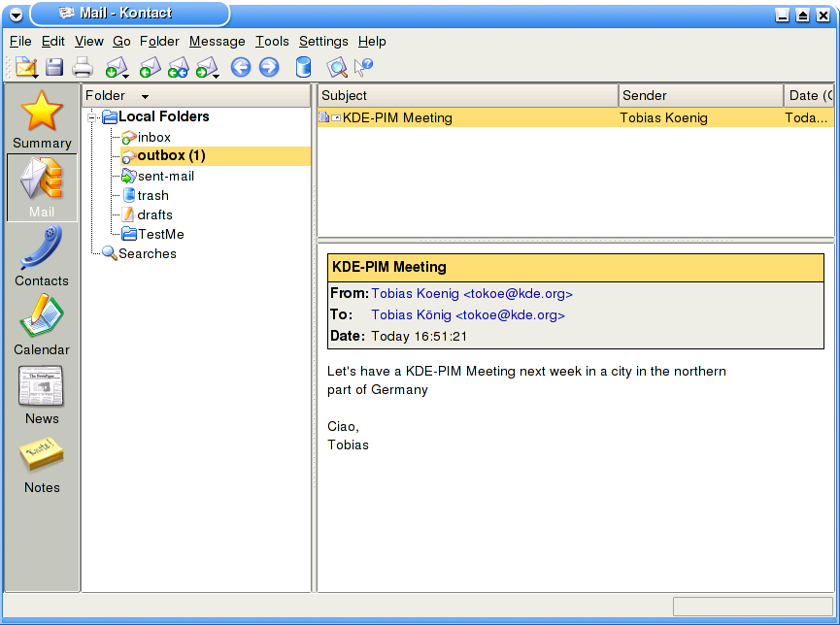Reply to the selected message

pyautogui.click(x=150, y=68)
